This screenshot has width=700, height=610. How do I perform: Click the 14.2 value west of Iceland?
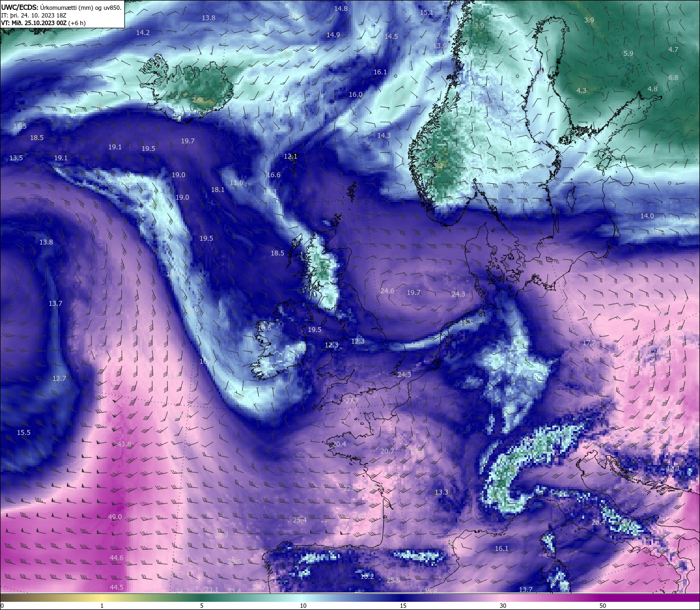(143, 33)
